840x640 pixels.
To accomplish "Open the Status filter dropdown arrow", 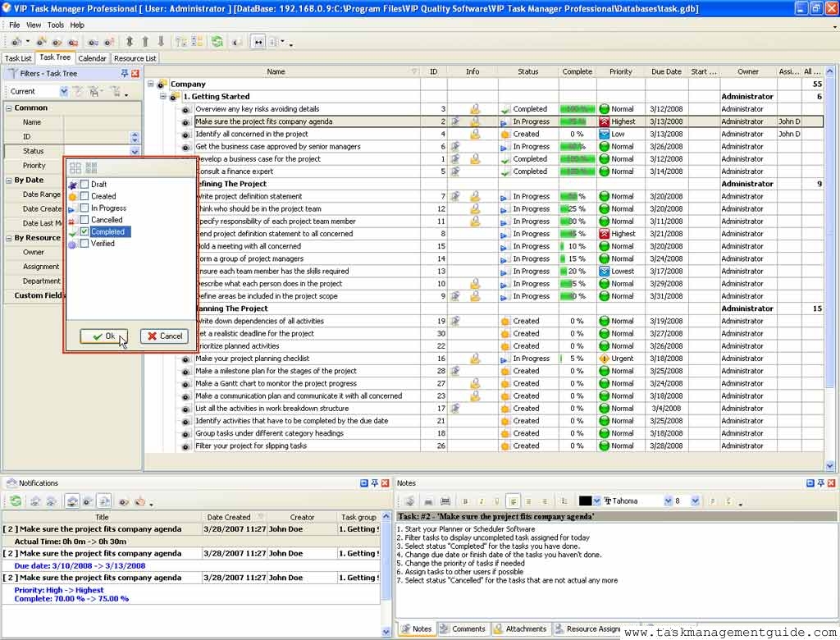I will [135, 151].
